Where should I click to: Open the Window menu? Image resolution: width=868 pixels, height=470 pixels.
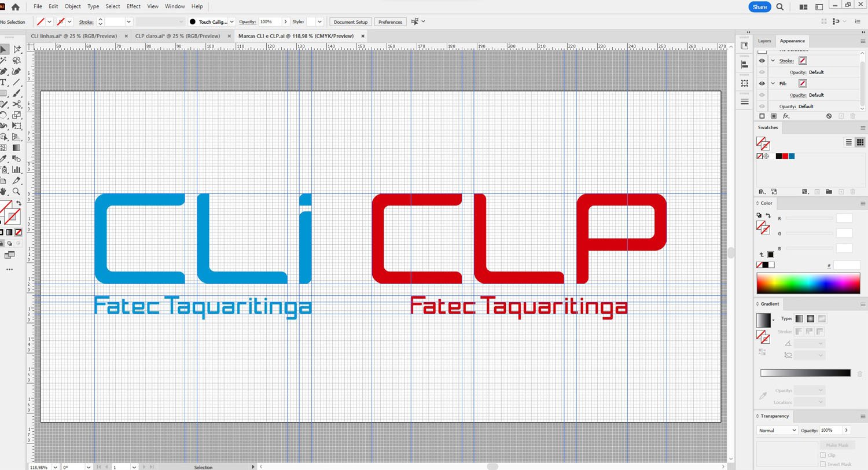(x=175, y=6)
